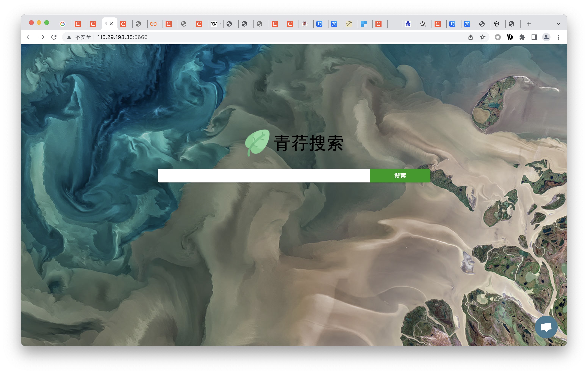588x374 pixels.
Task: Expand the tab search chevron
Action: 558,24
